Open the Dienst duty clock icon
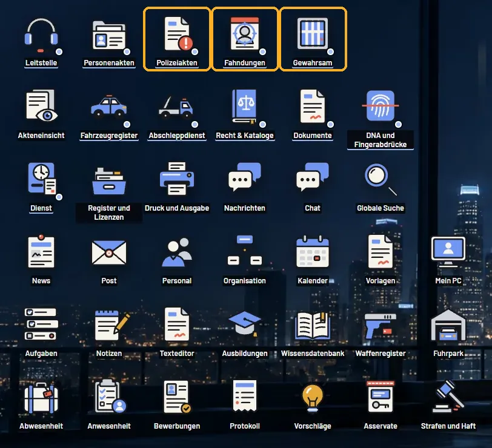Viewport: 492px width, 448px height. 41,179
